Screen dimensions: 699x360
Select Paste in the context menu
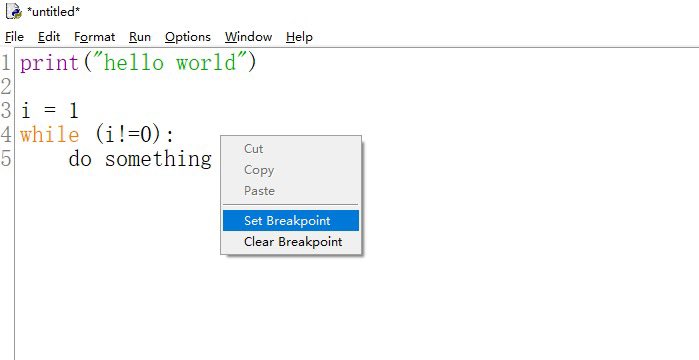pyautogui.click(x=291, y=191)
